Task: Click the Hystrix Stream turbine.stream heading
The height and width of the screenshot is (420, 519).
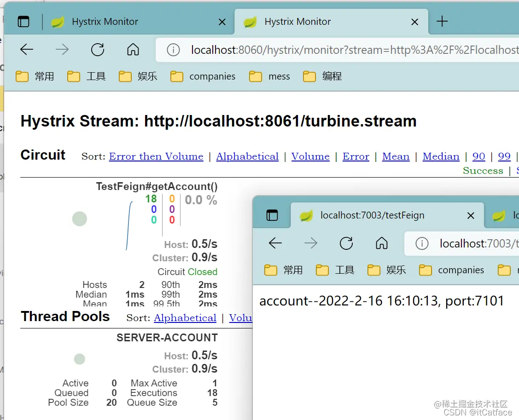Action: pyautogui.click(x=218, y=121)
